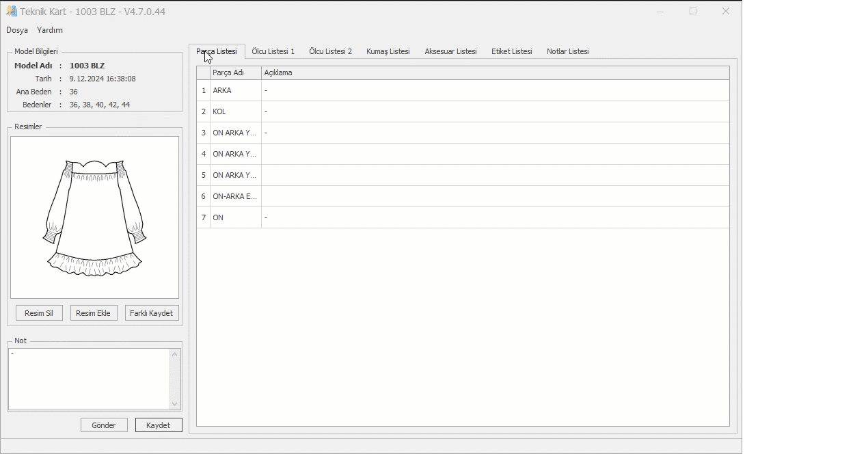Viewport: 868px width, 454px height.
Task: Switch to the Ölcu Listesi 1 tab
Action: click(273, 51)
